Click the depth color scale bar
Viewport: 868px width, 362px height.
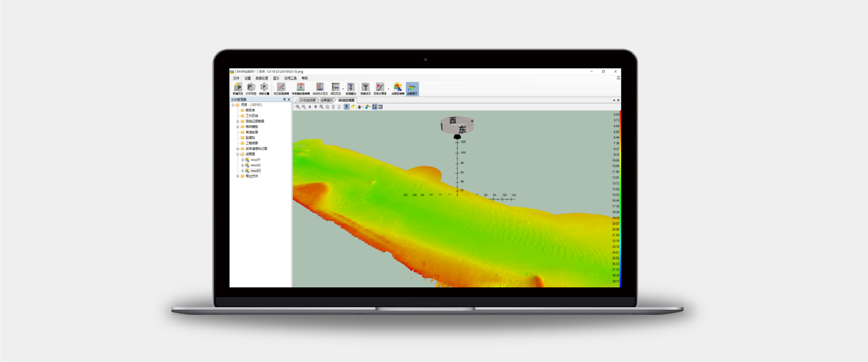coord(620,198)
